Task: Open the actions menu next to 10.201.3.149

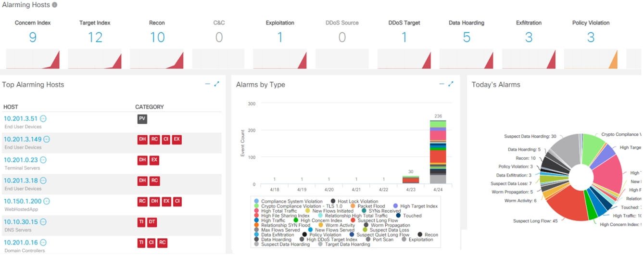Action: click(x=47, y=140)
